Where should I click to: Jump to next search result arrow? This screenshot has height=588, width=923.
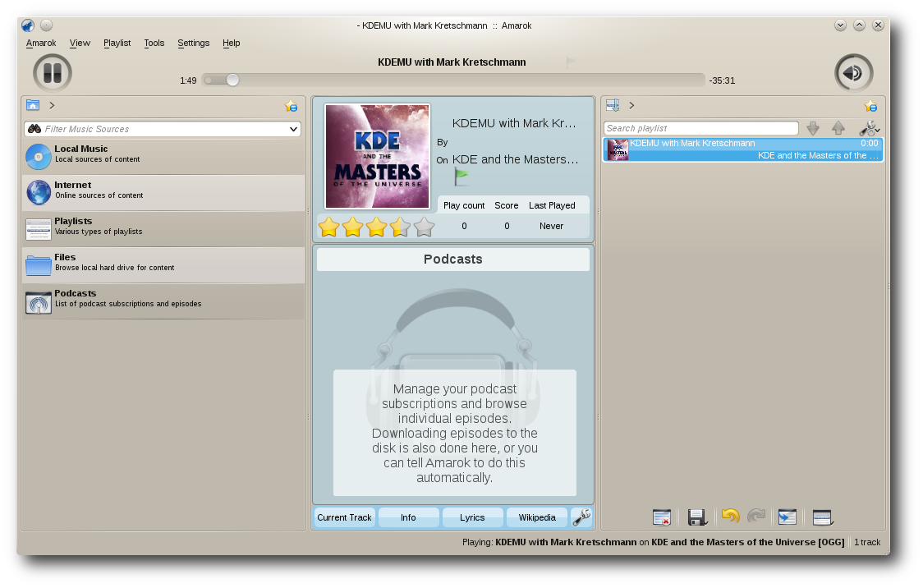point(813,128)
